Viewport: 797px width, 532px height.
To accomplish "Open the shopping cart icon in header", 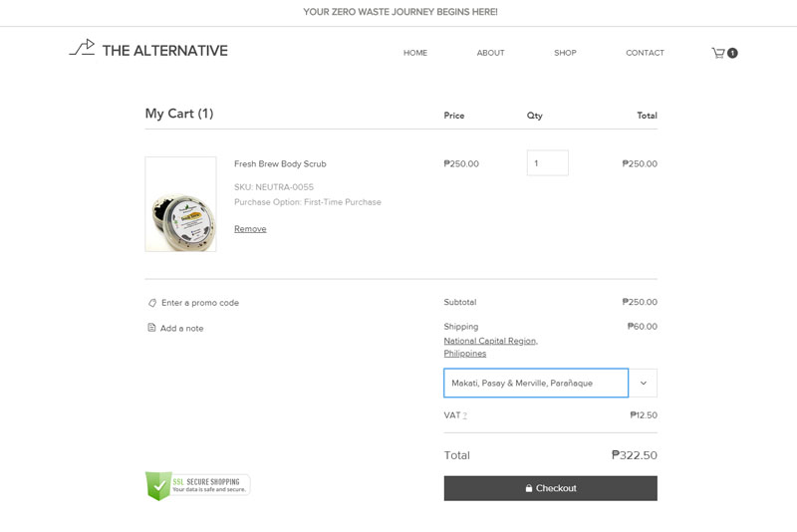I will click(x=717, y=53).
